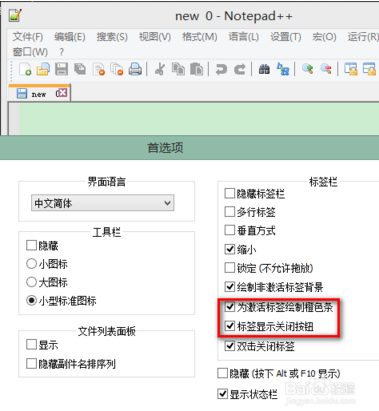Open the 宏(O) menu

tap(324, 37)
